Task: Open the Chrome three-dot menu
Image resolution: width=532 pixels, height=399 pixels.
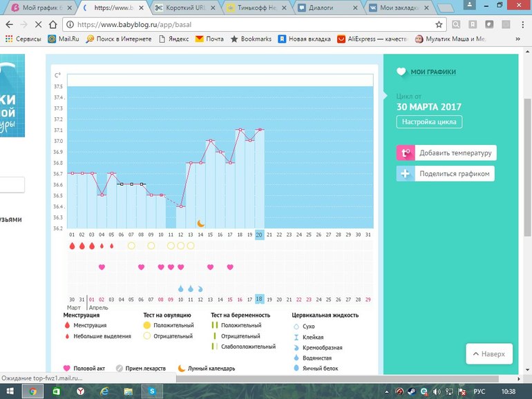Action: coord(523,24)
